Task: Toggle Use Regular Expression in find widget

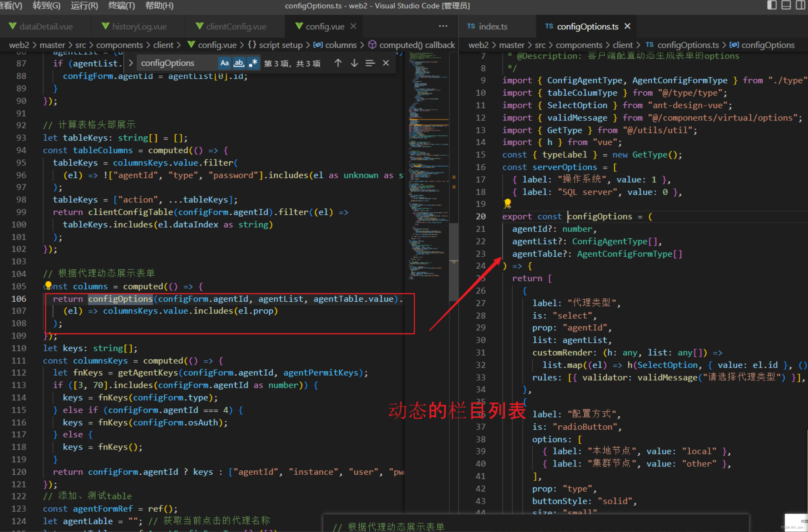Action: pos(253,63)
